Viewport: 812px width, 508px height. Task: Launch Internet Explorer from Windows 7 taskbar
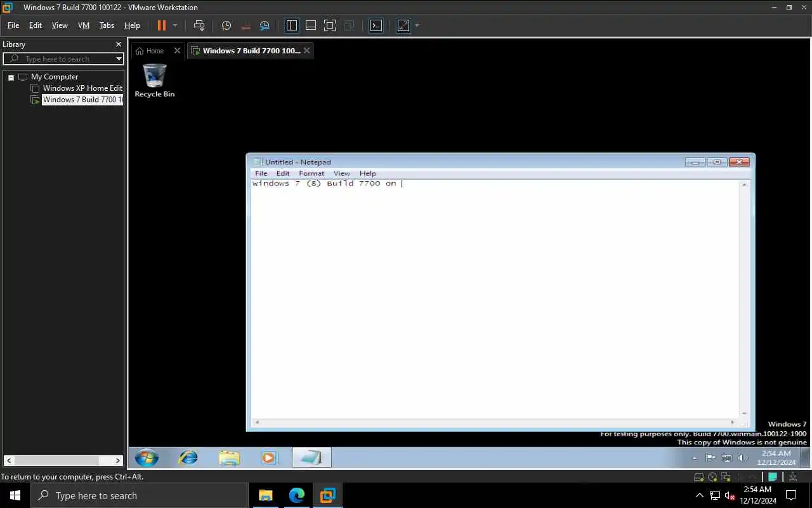coord(188,458)
